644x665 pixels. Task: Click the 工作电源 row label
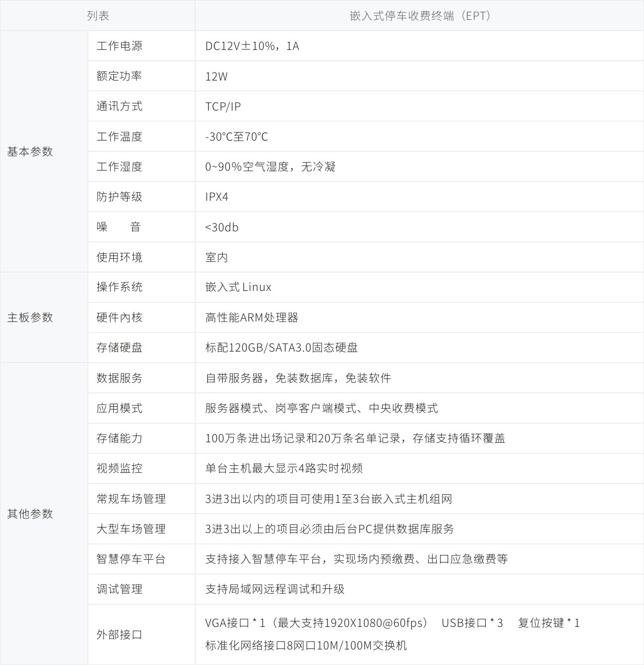[x=119, y=46]
